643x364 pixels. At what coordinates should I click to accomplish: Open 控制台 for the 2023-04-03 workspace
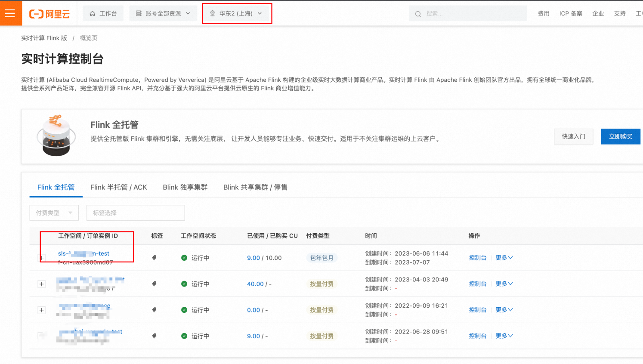tap(478, 284)
